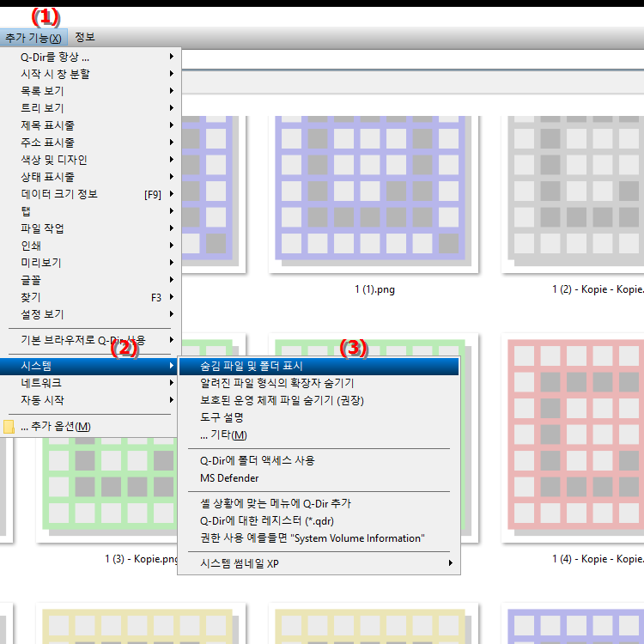The height and width of the screenshot is (644, 644).
Task: Expand the 주소 표시줄 submenu
Action: pos(89,143)
